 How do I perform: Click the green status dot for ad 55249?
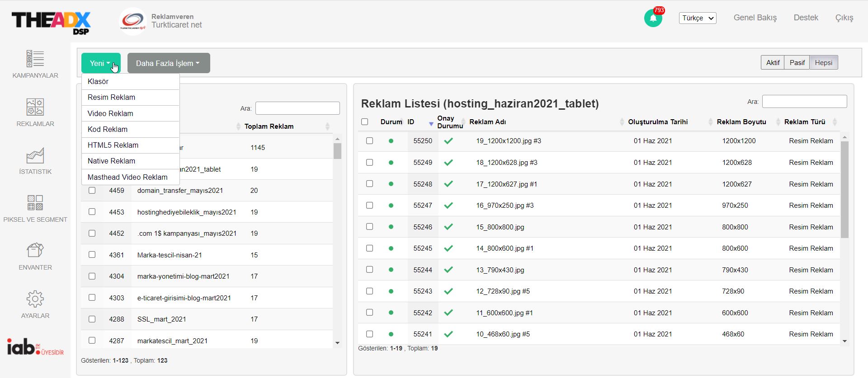coord(391,163)
